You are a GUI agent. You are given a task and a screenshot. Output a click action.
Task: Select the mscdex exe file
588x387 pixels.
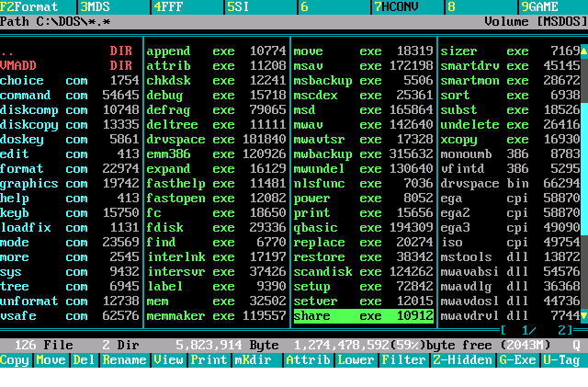click(x=364, y=95)
